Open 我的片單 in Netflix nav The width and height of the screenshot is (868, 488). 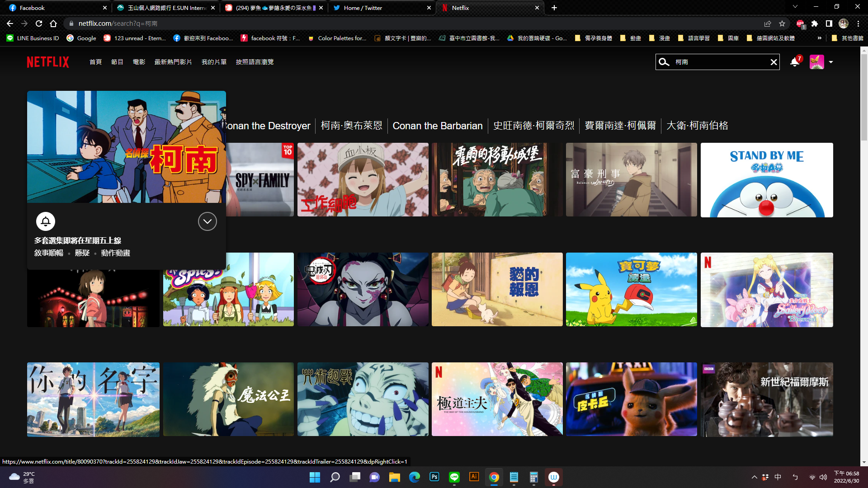pos(214,62)
